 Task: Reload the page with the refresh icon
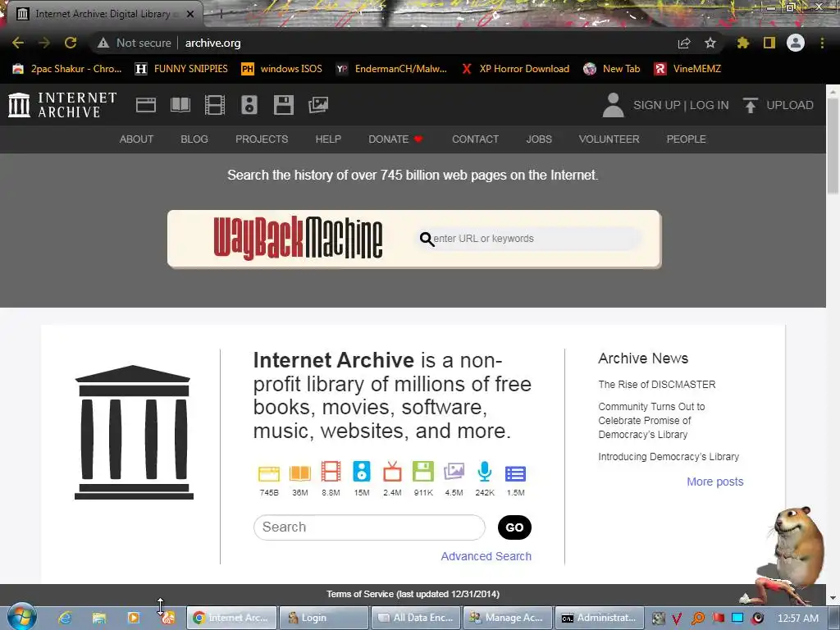pos(71,43)
